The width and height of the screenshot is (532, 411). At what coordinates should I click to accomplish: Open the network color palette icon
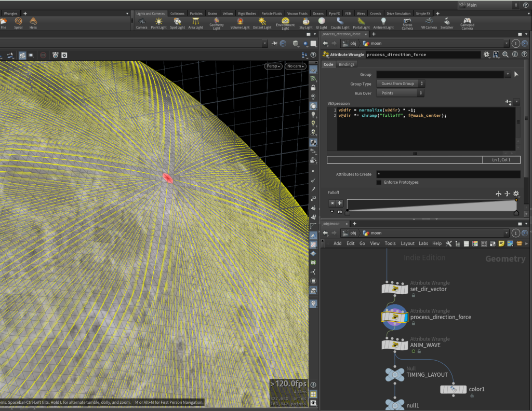[x=475, y=243]
